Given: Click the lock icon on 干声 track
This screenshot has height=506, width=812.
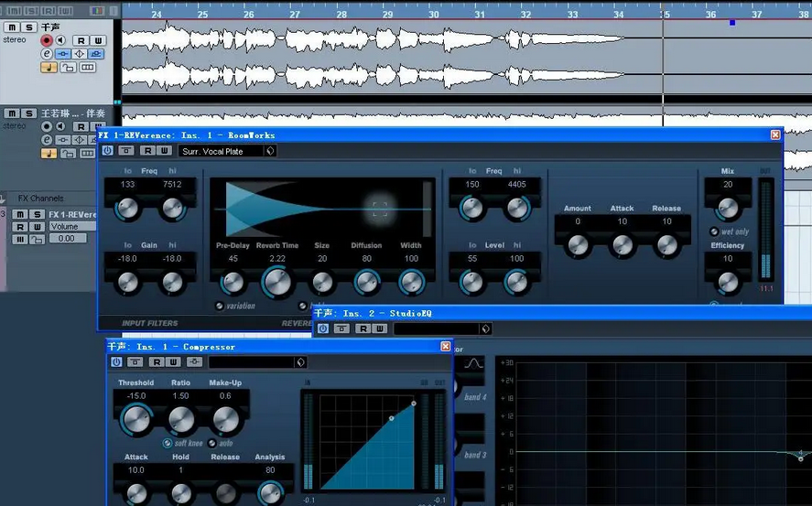Looking at the screenshot, I should (x=68, y=68).
